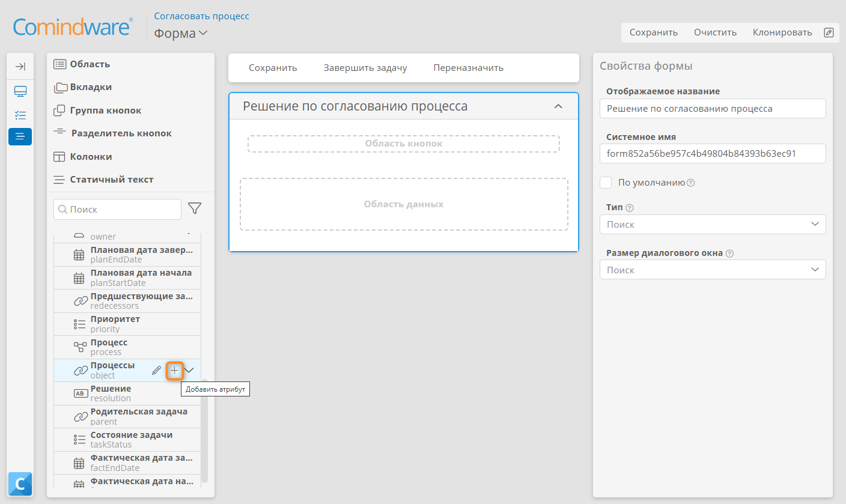Click help icon next to Размер диалогового окна
The image size is (846, 504).
tap(729, 254)
